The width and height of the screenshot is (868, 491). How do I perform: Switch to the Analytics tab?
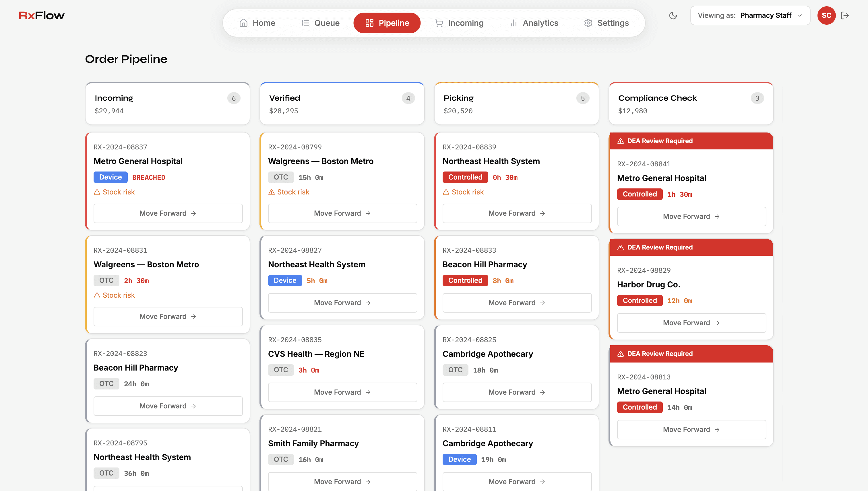pyautogui.click(x=534, y=23)
